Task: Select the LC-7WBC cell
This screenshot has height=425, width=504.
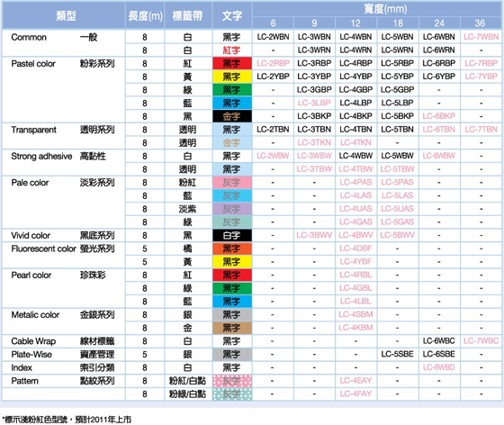Action: (481, 340)
